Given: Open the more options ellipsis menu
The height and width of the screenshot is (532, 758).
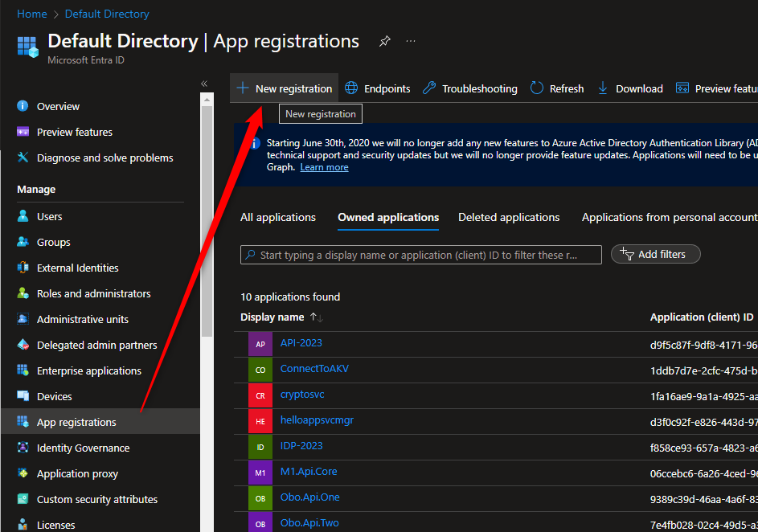Looking at the screenshot, I should [x=411, y=41].
